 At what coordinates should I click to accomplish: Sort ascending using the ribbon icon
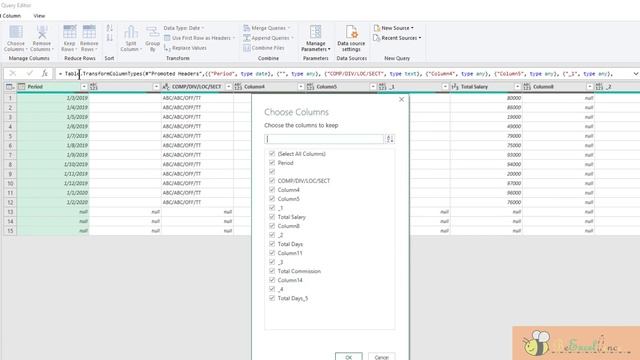(x=109, y=28)
